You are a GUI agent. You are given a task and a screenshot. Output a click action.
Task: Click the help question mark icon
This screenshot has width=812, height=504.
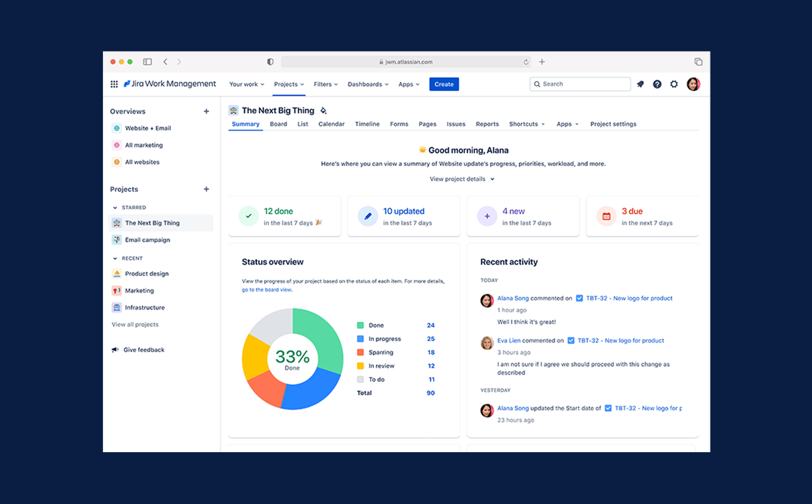tap(658, 84)
